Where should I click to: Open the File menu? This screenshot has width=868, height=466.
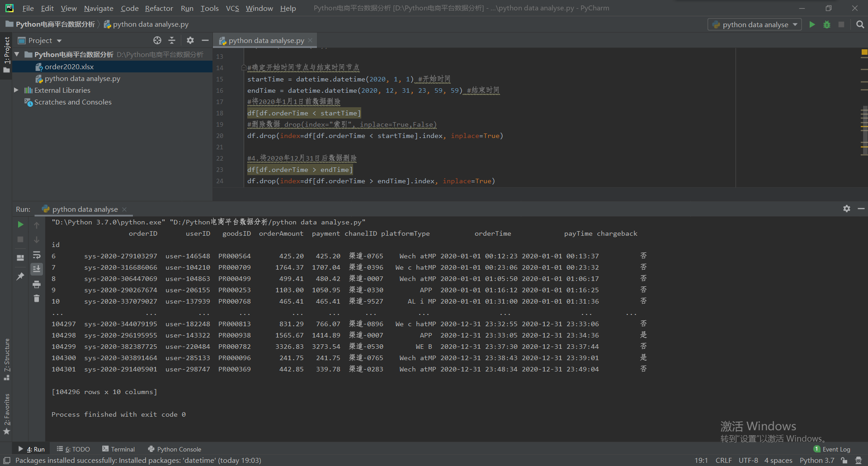pyautogui.click(x=28, y=8)
